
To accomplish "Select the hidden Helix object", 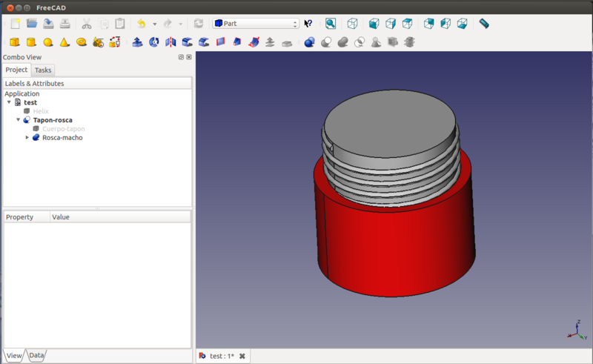I will 41,111.
